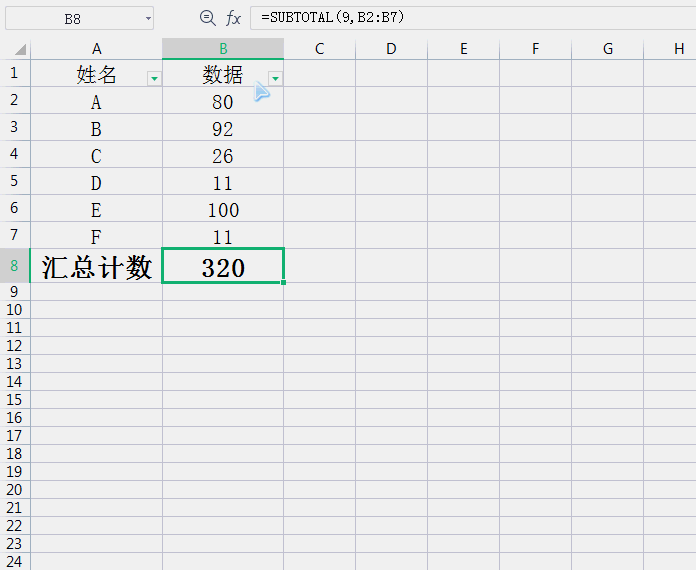The width and height of the screenshot is (696, 570).
Task: Select the cell with value 100
Action: click(223, 208)
